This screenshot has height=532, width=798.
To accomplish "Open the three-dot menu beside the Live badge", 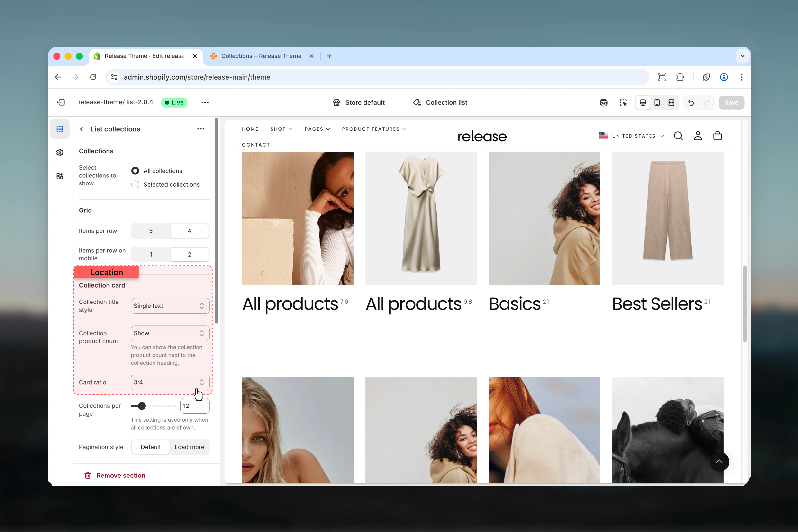I will point(205,102).
